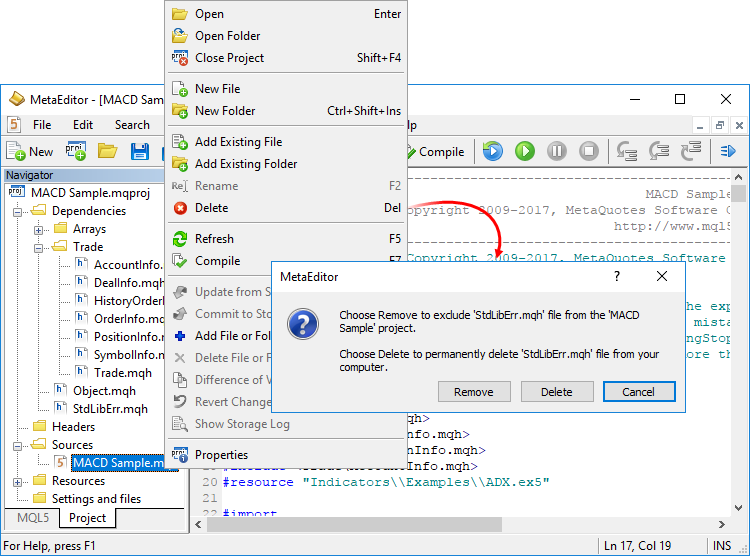The width and height of the screenshot is (750, 556).
Task: Click the document icon left of File menu
Action: pos(14,125)
